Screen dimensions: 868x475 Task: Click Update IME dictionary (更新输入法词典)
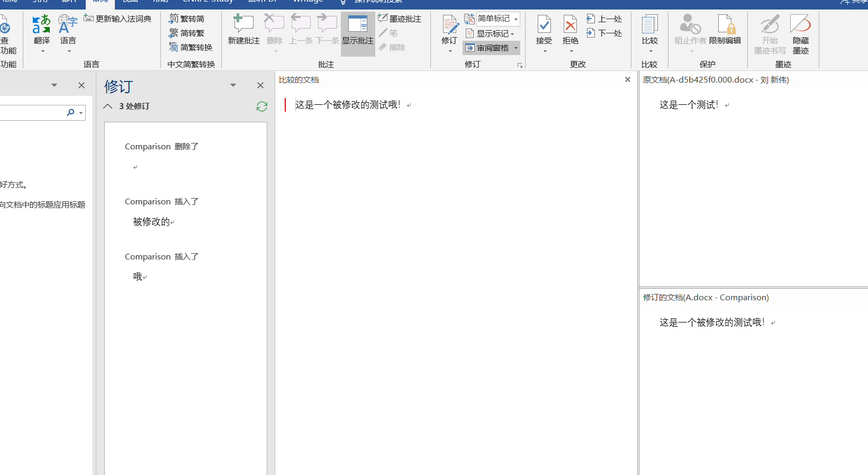[x=117, y=19]
